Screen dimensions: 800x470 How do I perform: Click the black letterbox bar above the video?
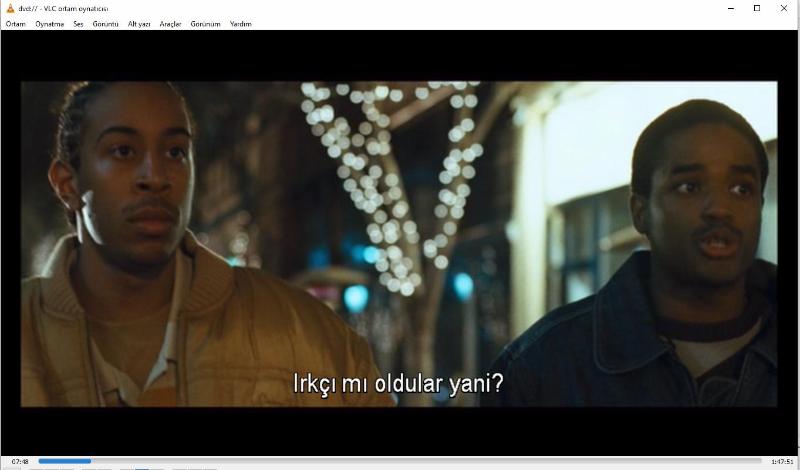click(x=400, y=55)
